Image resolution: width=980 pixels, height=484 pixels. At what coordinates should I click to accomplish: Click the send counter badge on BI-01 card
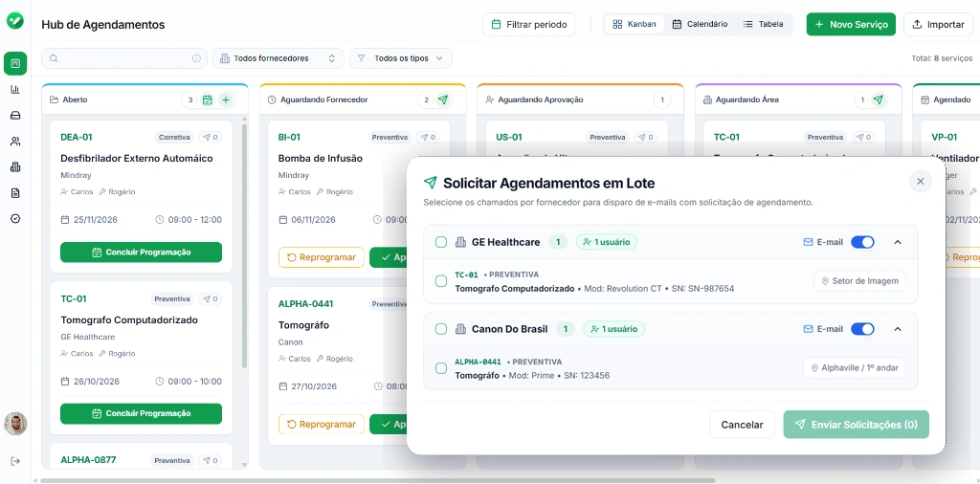tap(428, 138)
